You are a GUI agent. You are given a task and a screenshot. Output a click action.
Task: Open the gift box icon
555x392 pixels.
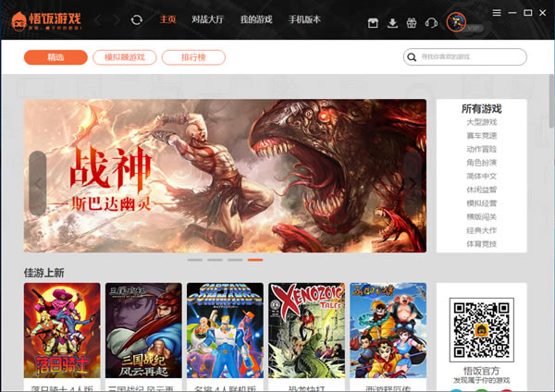click(412, 23)
